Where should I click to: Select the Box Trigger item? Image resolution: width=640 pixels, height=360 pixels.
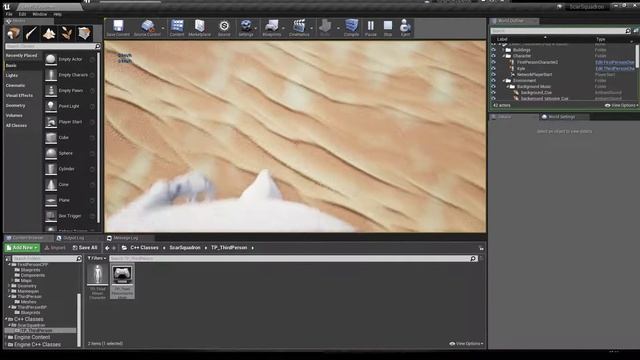point(69,216)
